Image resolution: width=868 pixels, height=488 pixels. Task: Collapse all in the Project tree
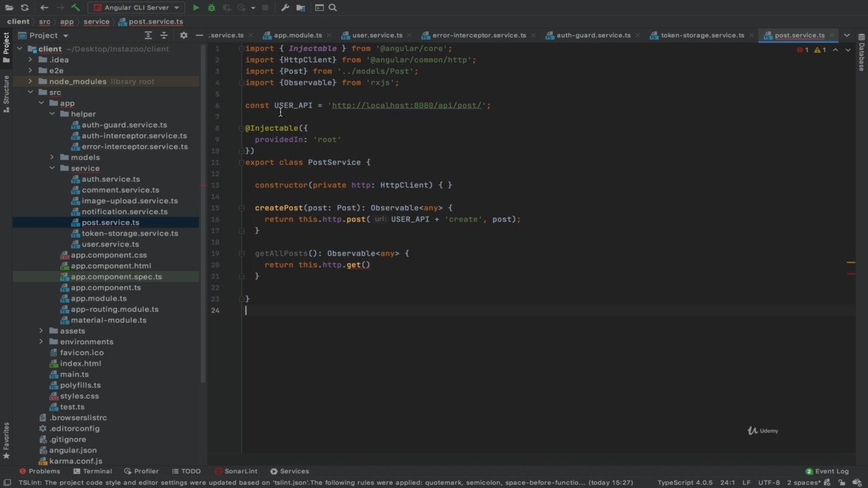click(x=163, y=35)
